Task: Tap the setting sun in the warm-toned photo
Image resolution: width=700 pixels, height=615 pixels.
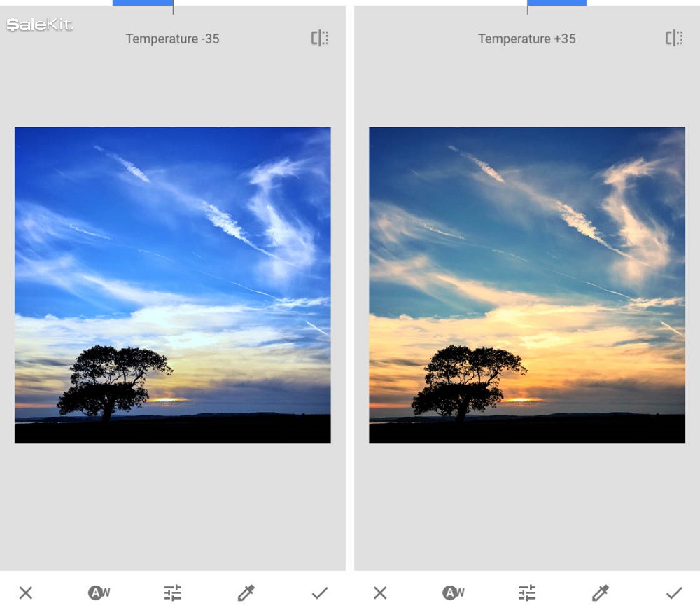Action: point(524,400)
